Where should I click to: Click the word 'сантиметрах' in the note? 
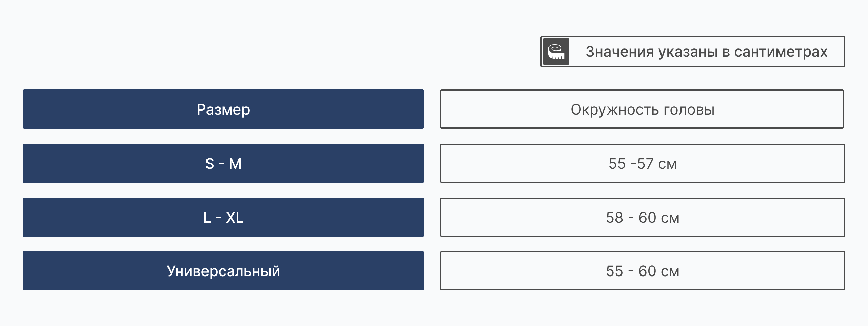[x=781, y=52]
